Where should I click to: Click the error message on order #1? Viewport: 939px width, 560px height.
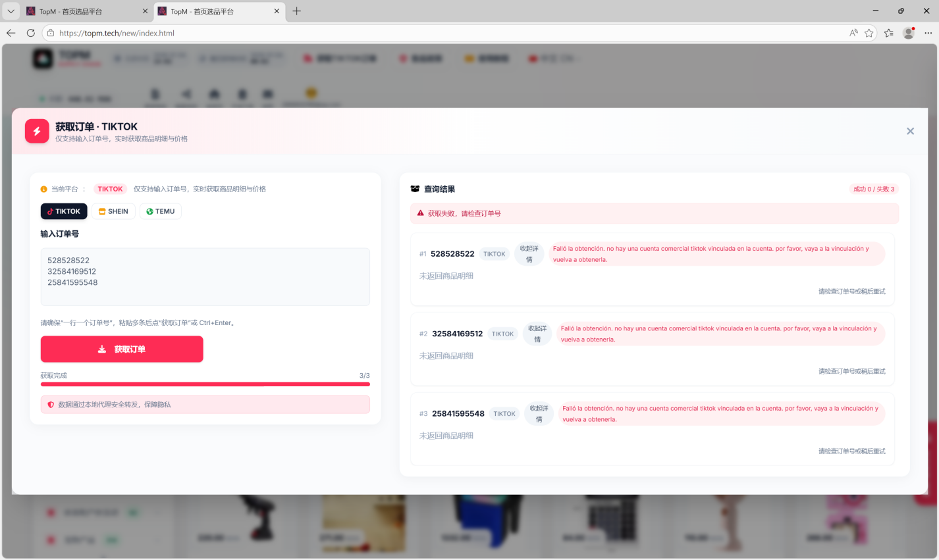click(x=716, y=254)
